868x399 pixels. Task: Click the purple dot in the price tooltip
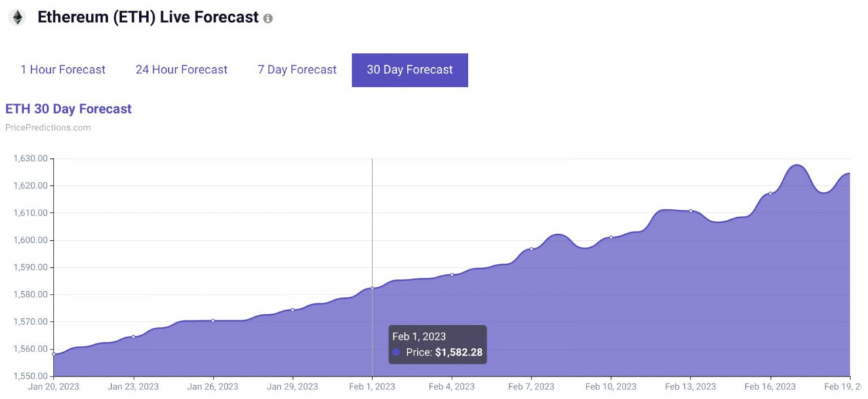[x=396, y=352]
